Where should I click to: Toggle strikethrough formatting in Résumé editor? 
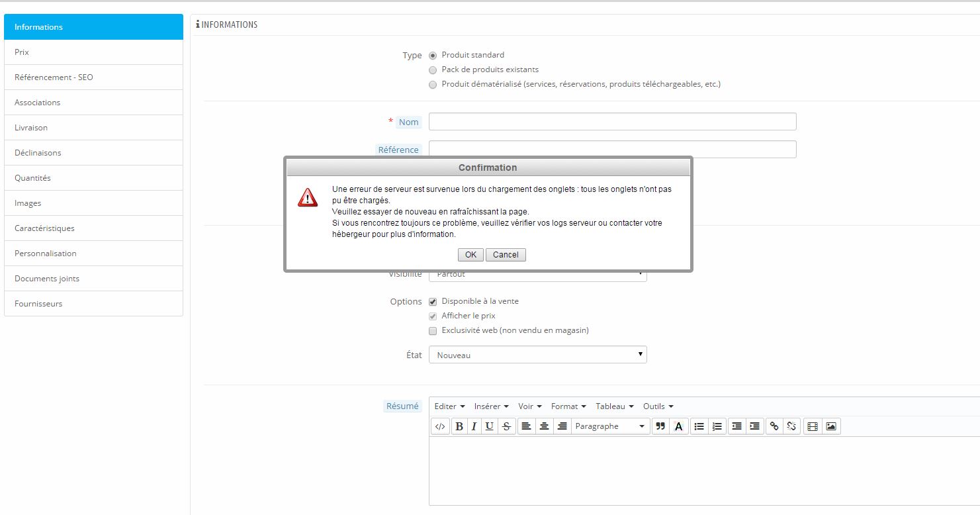click(x=507, y=426)
